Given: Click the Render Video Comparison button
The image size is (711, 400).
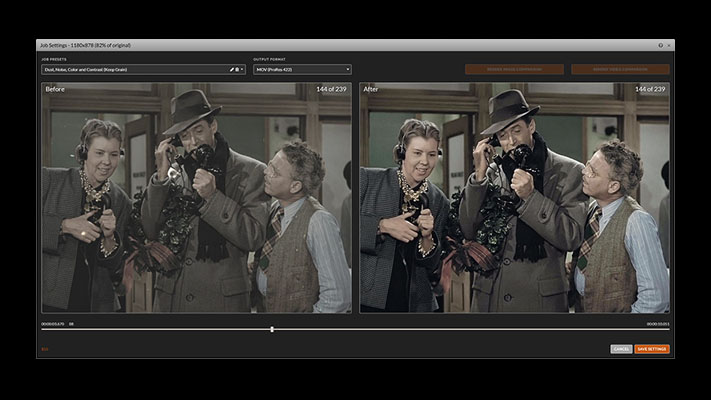Looking at the screenshot, I should 620,69.
